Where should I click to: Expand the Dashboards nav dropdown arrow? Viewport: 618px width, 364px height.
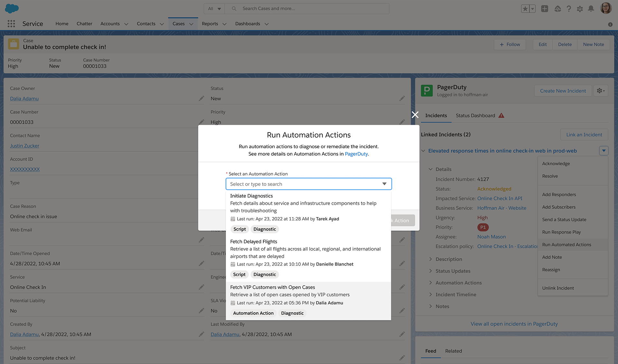click(x=267, y=24)
